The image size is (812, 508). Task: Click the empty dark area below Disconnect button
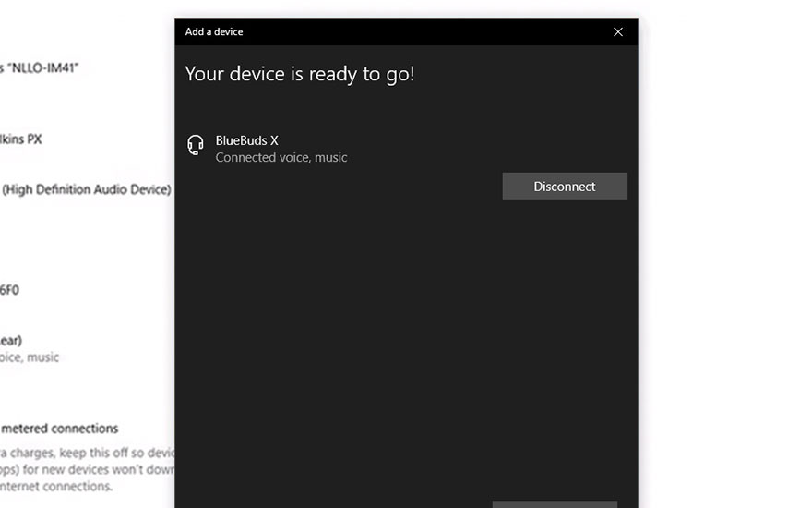[x=406, y=351]
